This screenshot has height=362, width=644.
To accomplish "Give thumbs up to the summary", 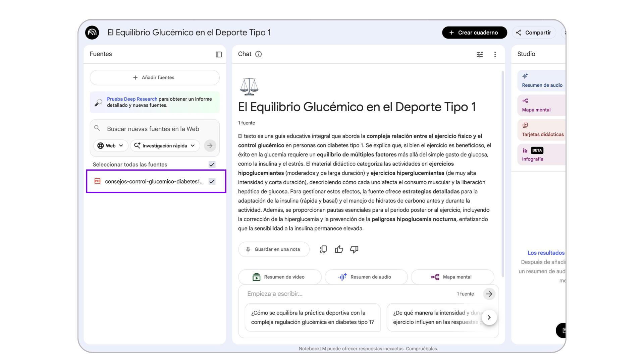I will coord(339,249).
